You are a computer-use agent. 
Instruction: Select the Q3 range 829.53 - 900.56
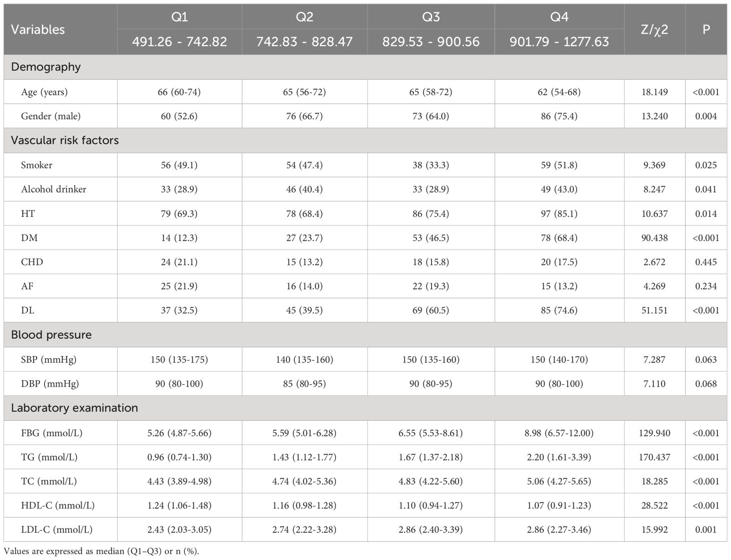click(431, 42)
